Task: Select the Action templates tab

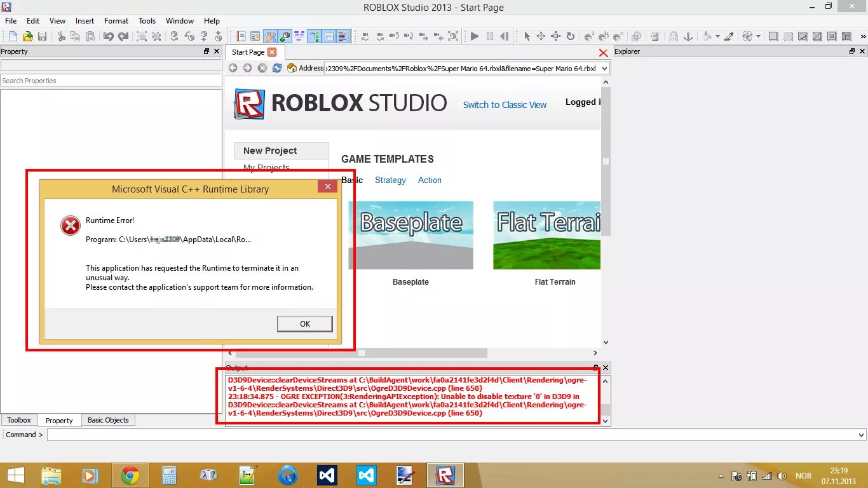Action: (430, 180)
